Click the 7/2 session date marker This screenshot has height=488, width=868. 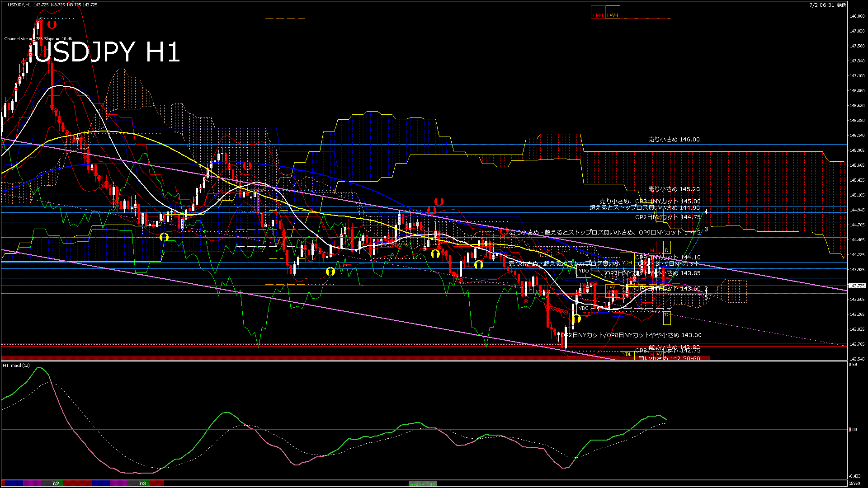[x=55, y=483]
